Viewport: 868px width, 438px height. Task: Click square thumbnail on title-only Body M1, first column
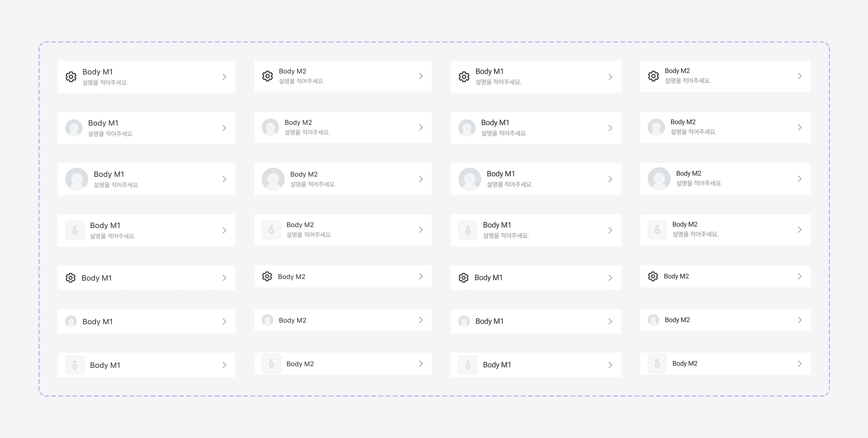click(x=75, y=365)
